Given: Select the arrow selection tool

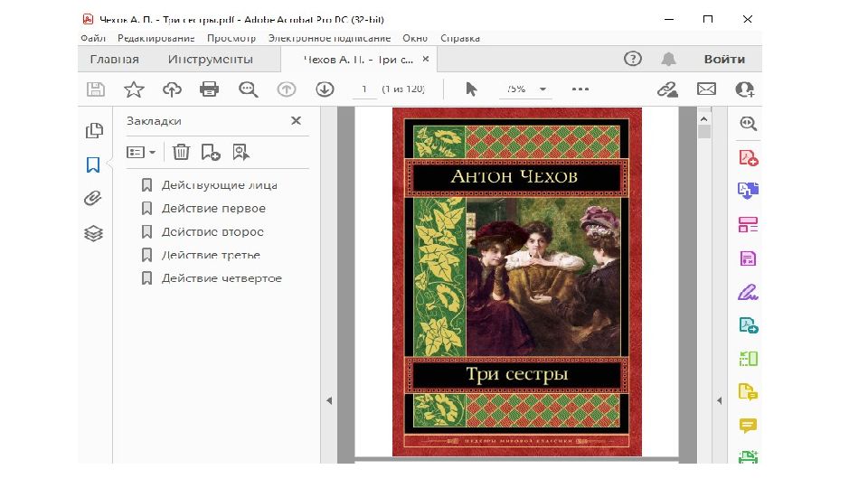Looking at the screenshot, I should [x=471, y=89].
